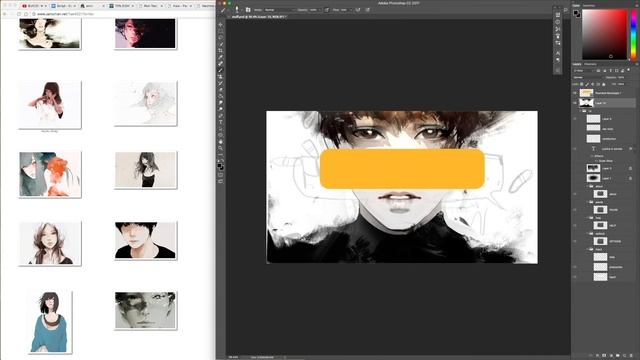Image resolution: width=640 pixels, height=360 pixels.
Task: Collapse the ui layer group
Action: pos(580,111)
